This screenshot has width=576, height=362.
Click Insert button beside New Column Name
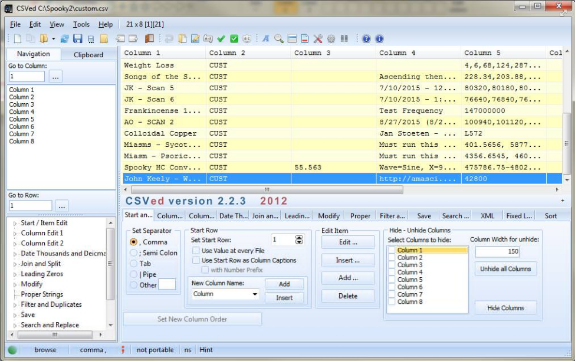coord(284,298)
